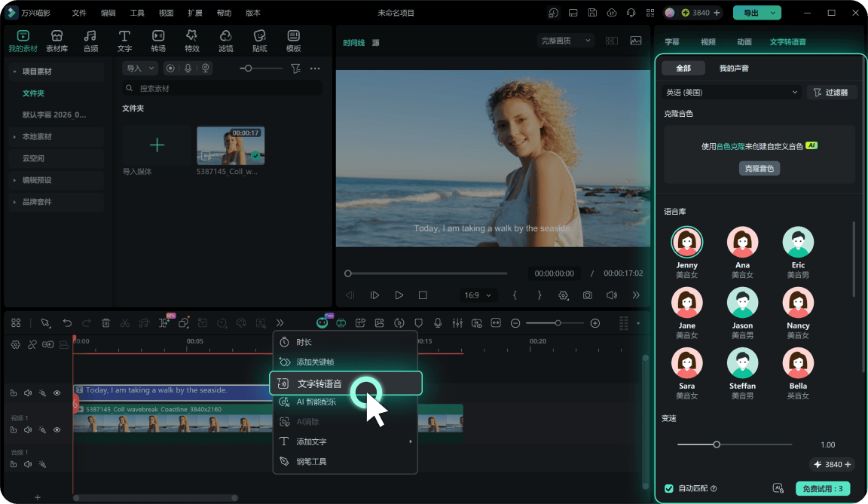Toggle lock on 视频 1 track

point(14,430)
